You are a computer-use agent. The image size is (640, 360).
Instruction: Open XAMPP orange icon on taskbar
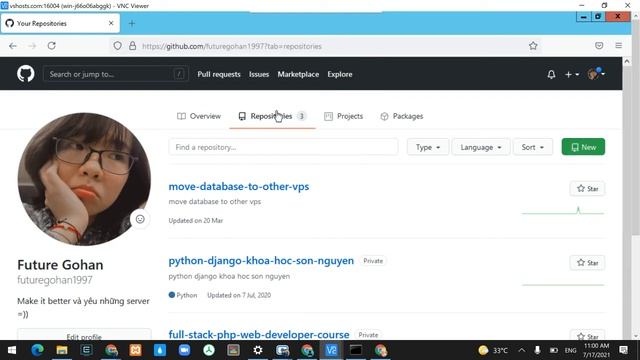point(136,350)
